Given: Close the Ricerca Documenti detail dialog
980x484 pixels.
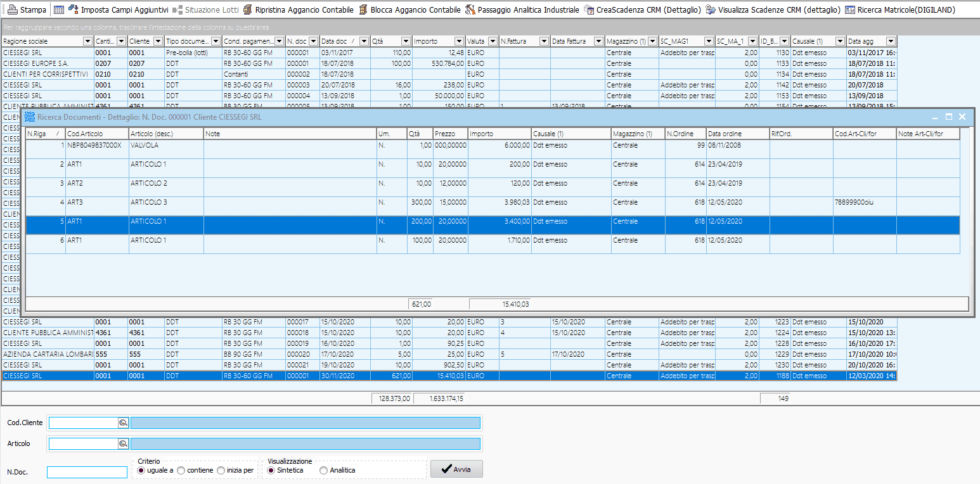Looking at the screenshot, I should (962, 117).
